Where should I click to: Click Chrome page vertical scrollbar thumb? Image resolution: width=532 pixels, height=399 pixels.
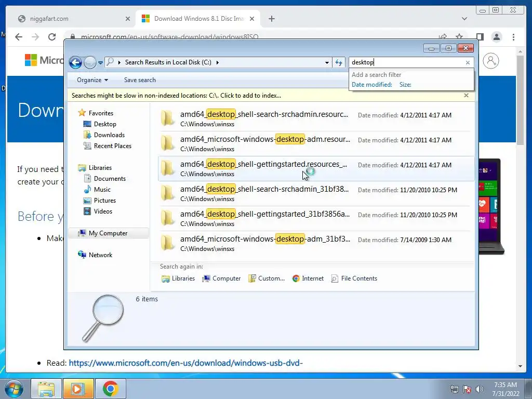pyautogui.click(x=520, y=100)
